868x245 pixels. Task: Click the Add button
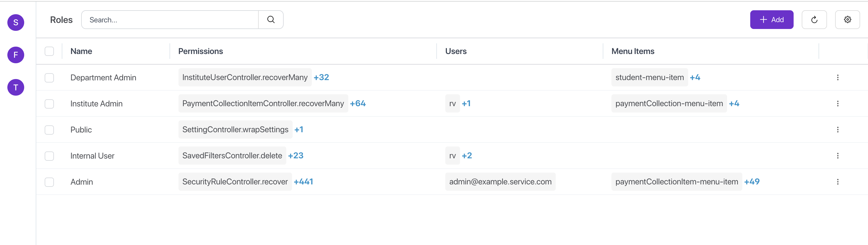pyautogui.click(x=772, y=19)
